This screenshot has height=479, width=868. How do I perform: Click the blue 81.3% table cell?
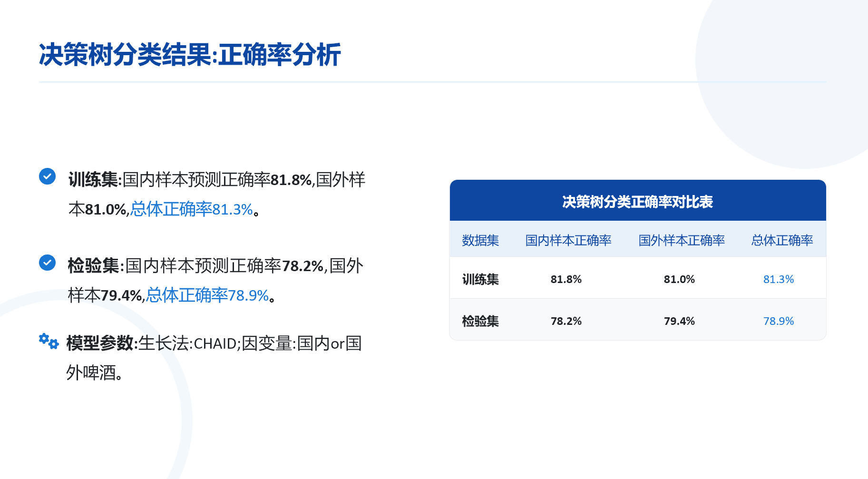pos(779,279)
